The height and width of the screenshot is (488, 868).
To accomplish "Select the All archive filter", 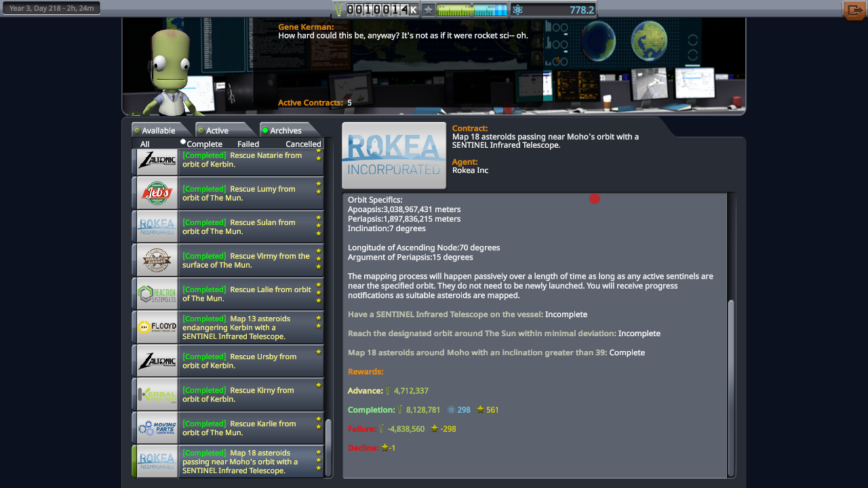I will point(145,144).
